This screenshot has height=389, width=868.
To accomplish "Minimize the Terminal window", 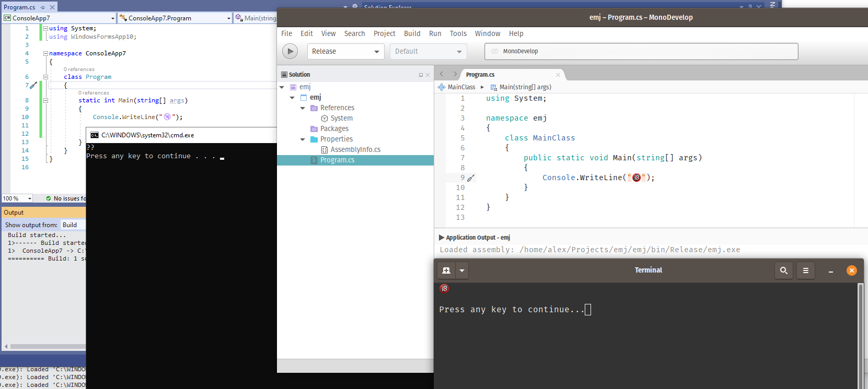I will pos(831,270).
